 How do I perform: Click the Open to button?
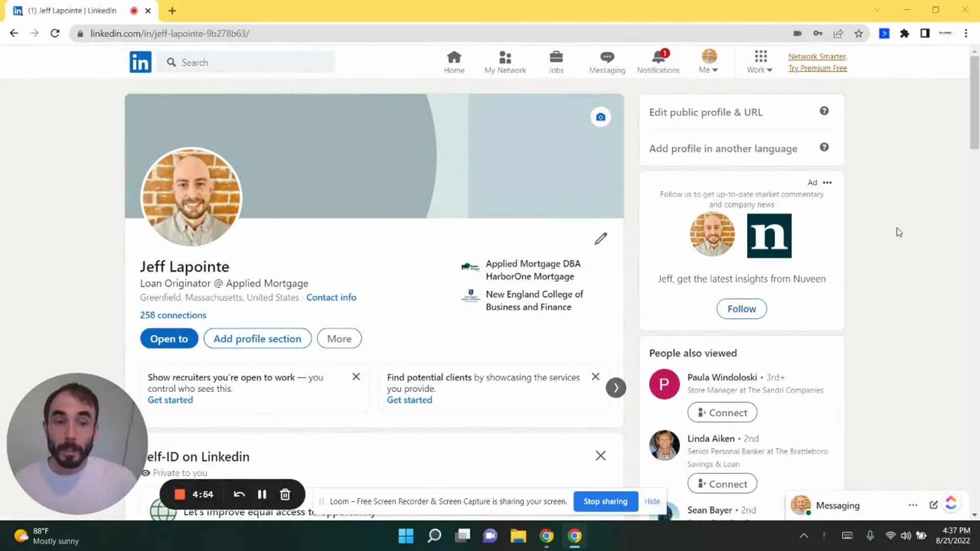pyautogui.click(x=169, y=339)
